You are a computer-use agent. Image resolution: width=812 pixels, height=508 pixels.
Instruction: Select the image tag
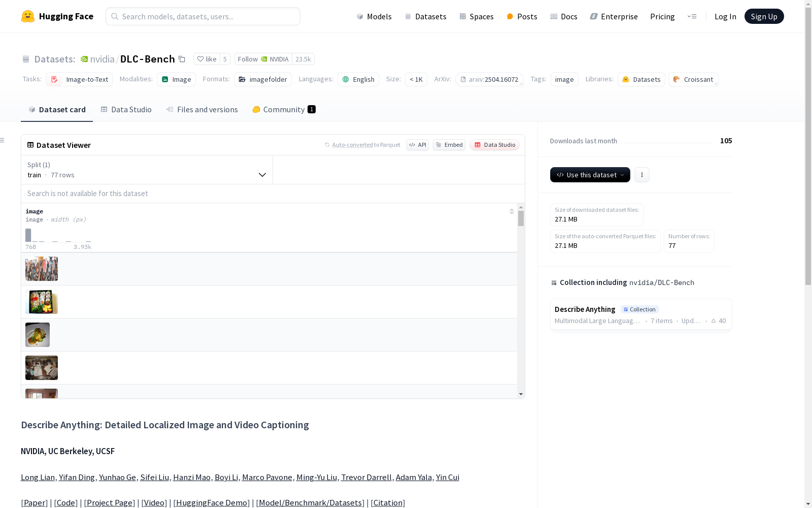564,79
